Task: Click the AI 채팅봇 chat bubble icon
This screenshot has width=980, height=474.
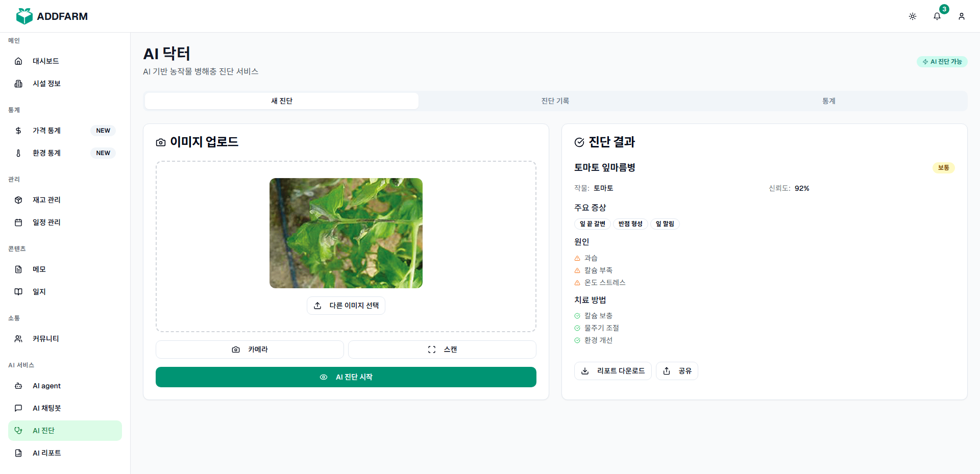Action: (18, 408)
